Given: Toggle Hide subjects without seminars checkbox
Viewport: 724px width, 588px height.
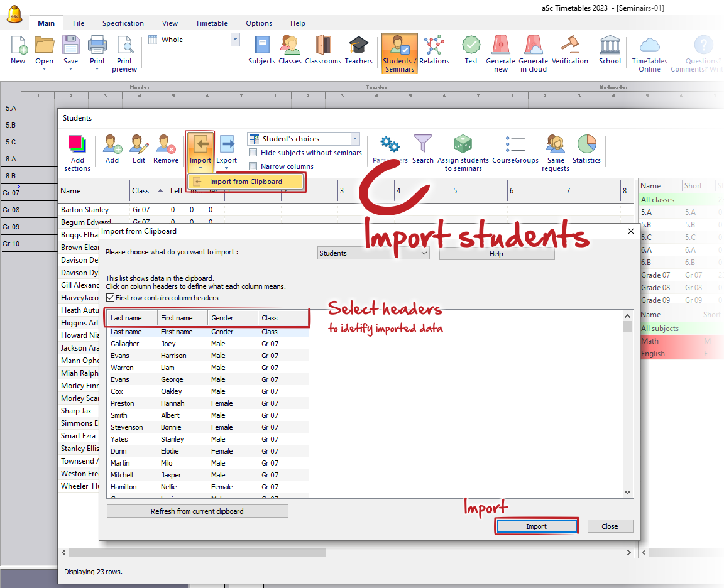Looking at the screenshot, I should pos(253,153).
